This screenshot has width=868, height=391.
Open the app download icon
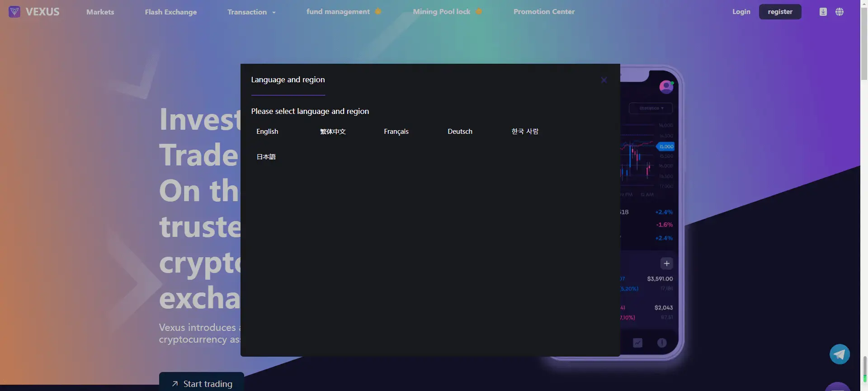pos(823,12)
